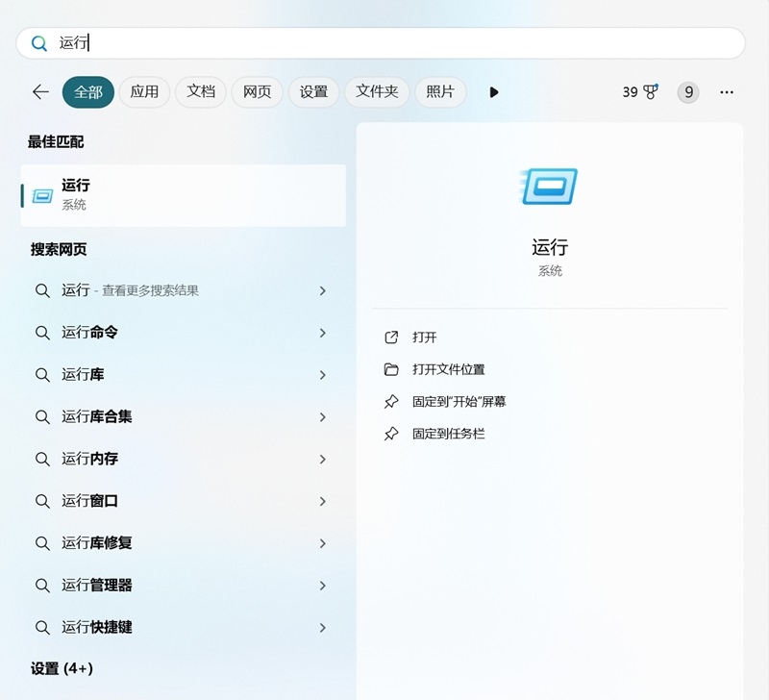The image size is (769, 700).
Task: Click search icon beside 运行库合集
Action: (42, 417)
